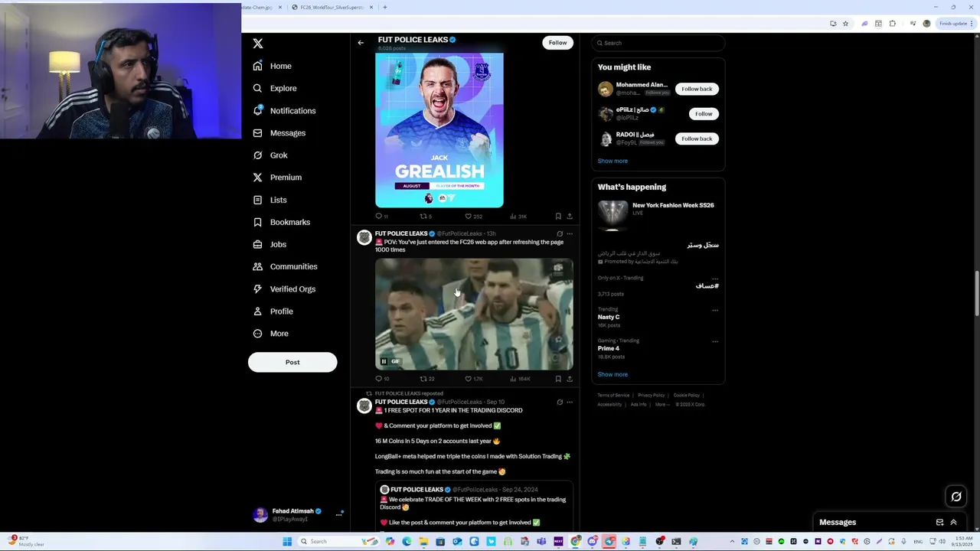Open the Windows Start menu
The width and height of the screenshot is (980, 551).
287,542
